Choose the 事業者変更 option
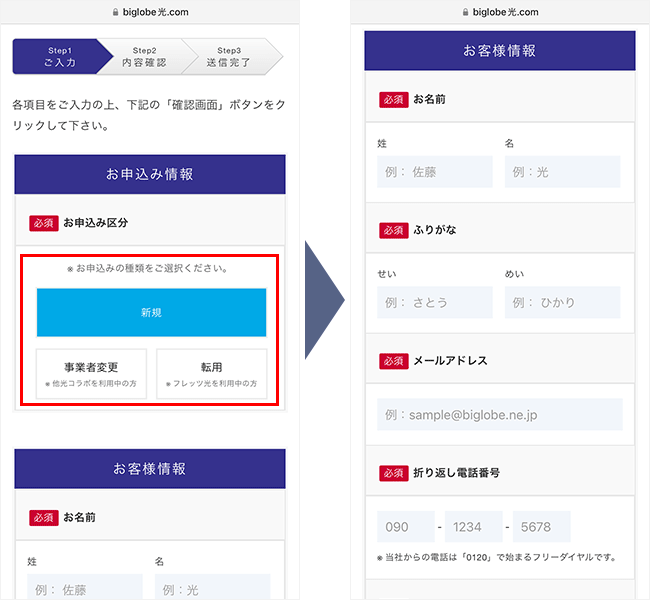Image resolution: width=650 pixels, height=600 pixels. click(x=91, y=374)
